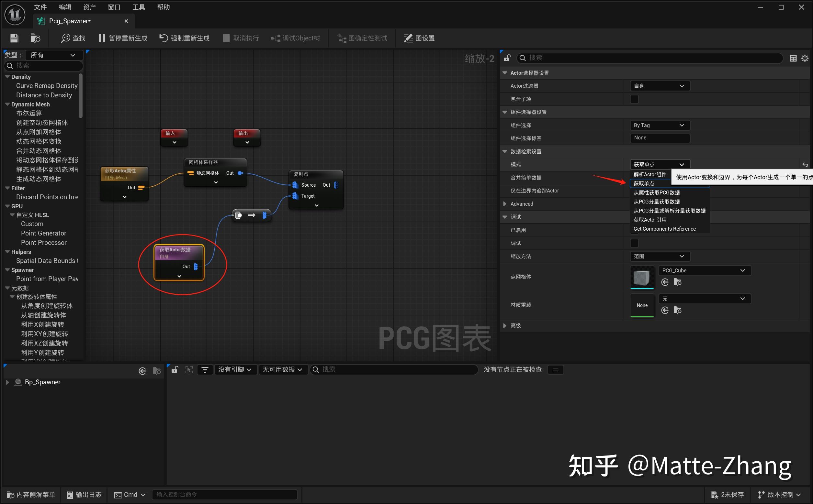Click the PCG_Cube mesh thumbnail
Image resolution: width=813 pixels, height=504 pixels.
point(641,277)
